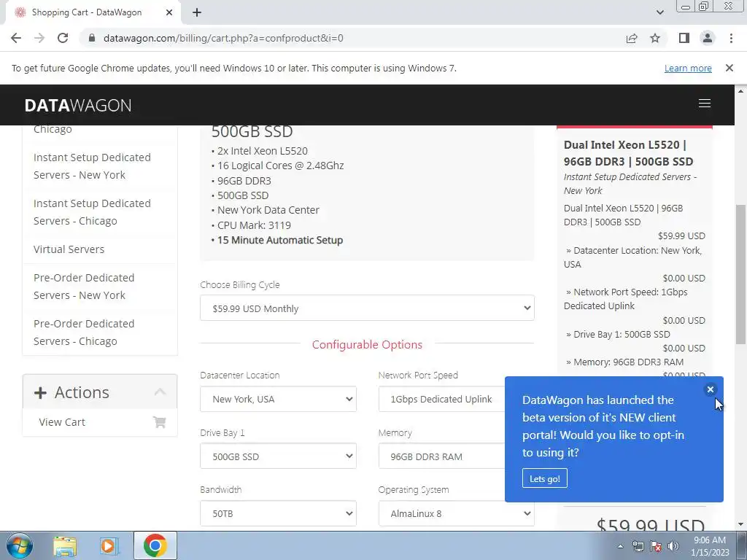
Task: Select Virtual Servers category
Action: (x=69, y=249)
